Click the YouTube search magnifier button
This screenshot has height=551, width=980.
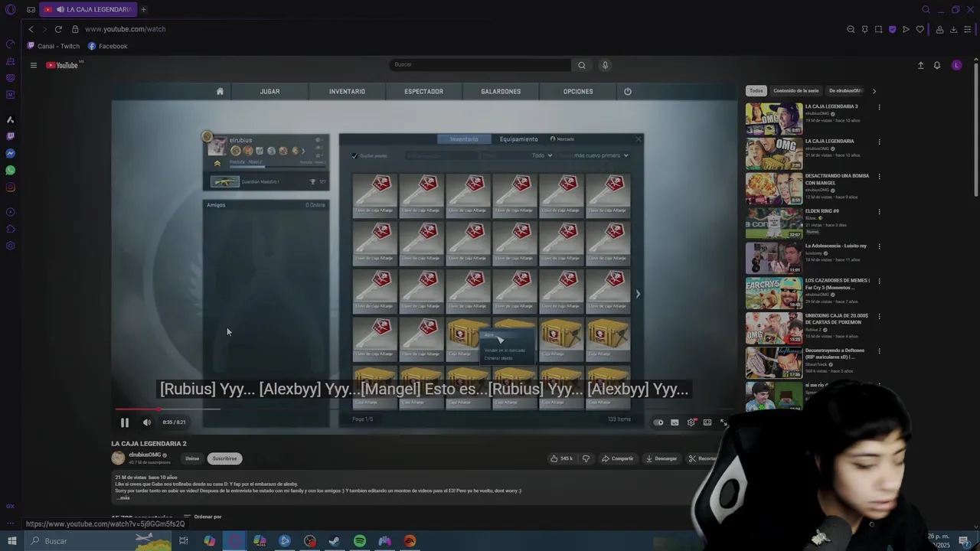tap(582, 65)
